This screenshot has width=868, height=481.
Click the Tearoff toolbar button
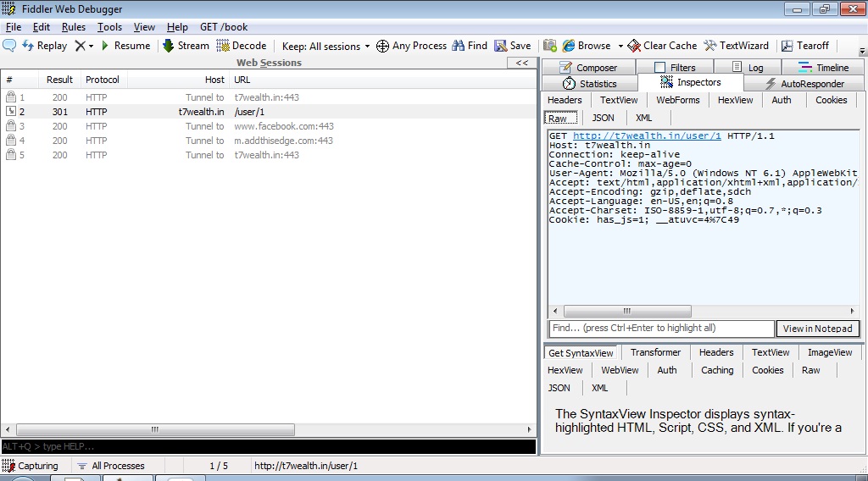(787, 46)
